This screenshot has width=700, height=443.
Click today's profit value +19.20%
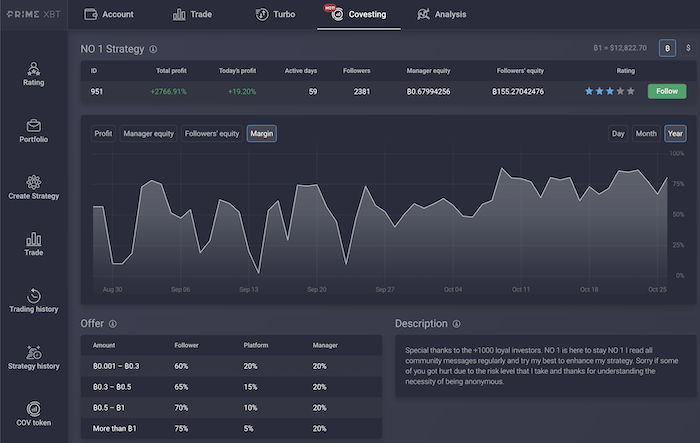242,92
